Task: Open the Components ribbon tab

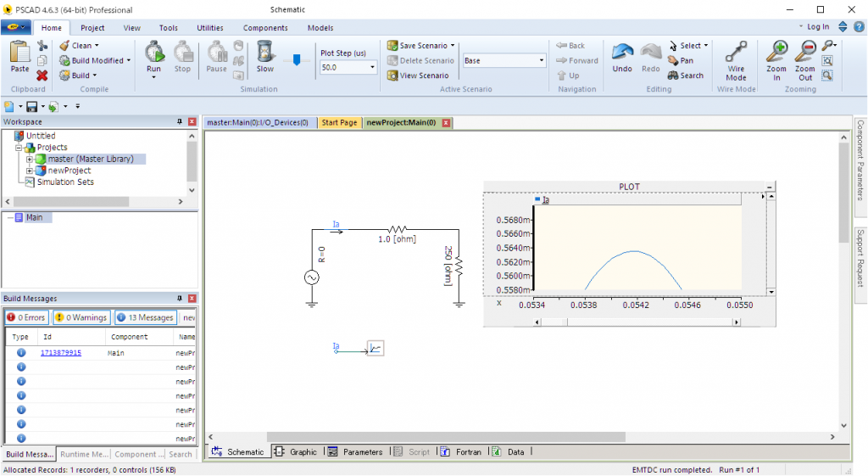Action: [265, 28]
